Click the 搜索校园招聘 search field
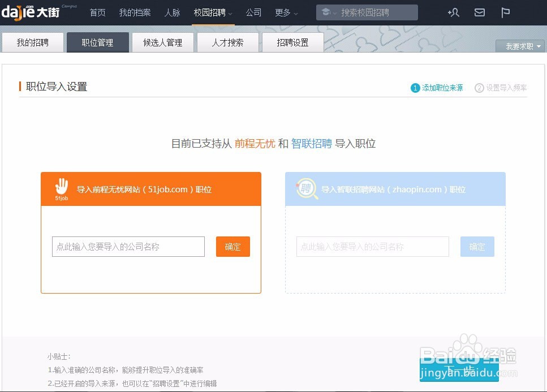 coord(367,12)
